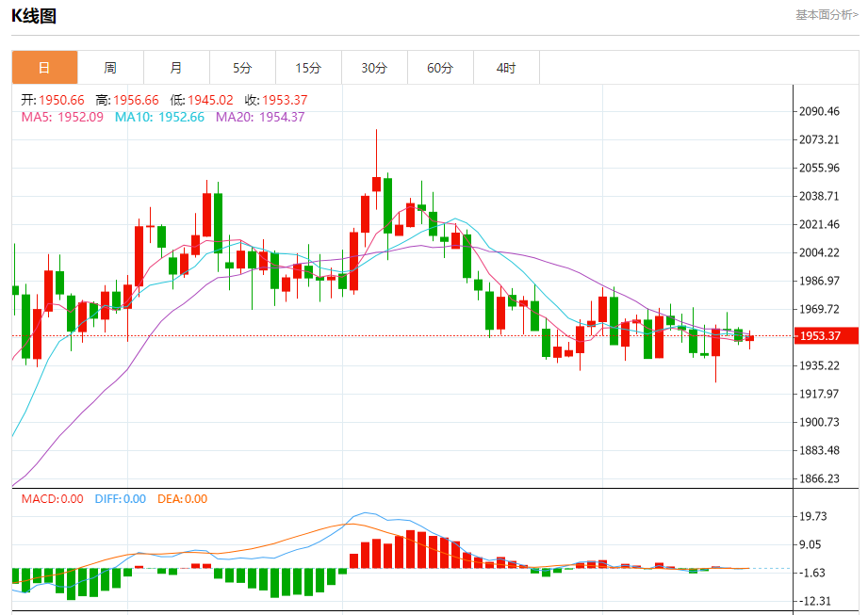Click the 1969.72 price axis label

(x=819, y=309)
